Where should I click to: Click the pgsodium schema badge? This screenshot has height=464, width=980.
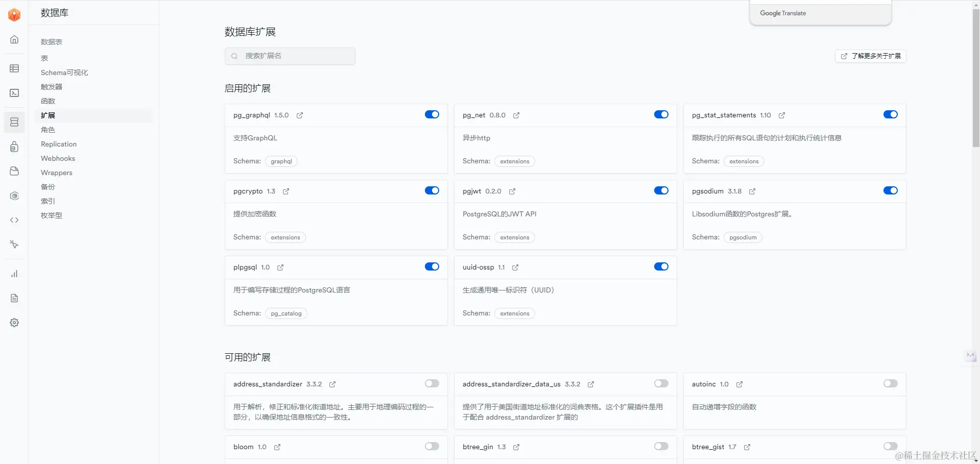tap(743, 237)
